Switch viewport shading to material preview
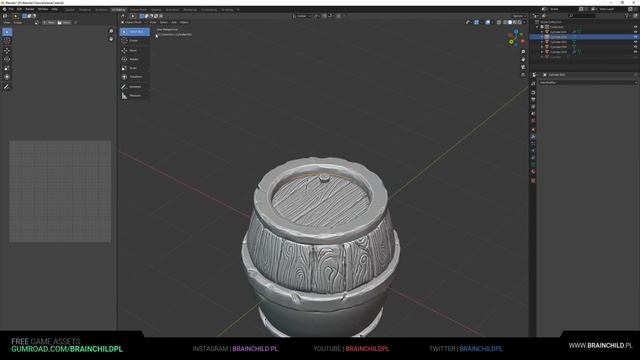 pos(515,22)
